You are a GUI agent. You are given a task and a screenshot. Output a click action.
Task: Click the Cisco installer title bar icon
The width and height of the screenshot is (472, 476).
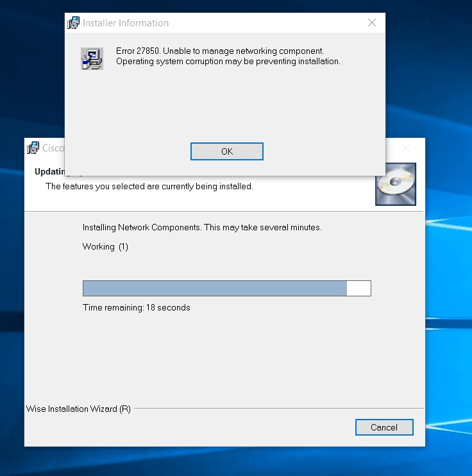(33, 148)
